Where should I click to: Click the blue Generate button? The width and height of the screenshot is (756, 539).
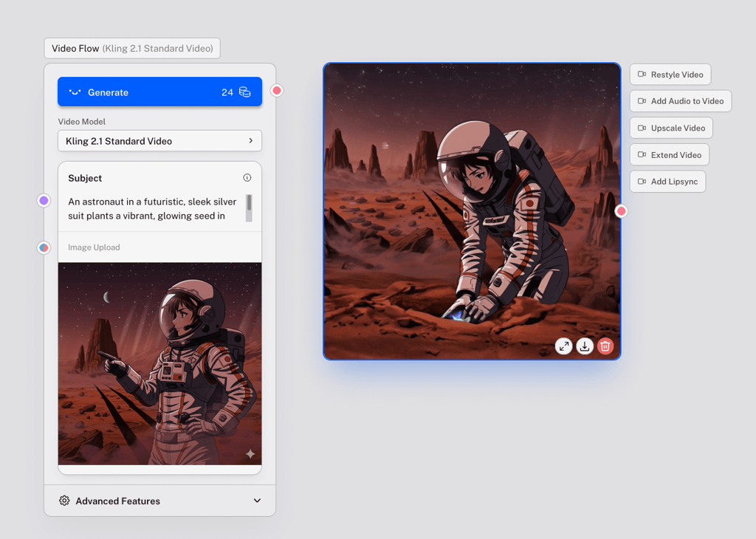[x=159, y=92]
